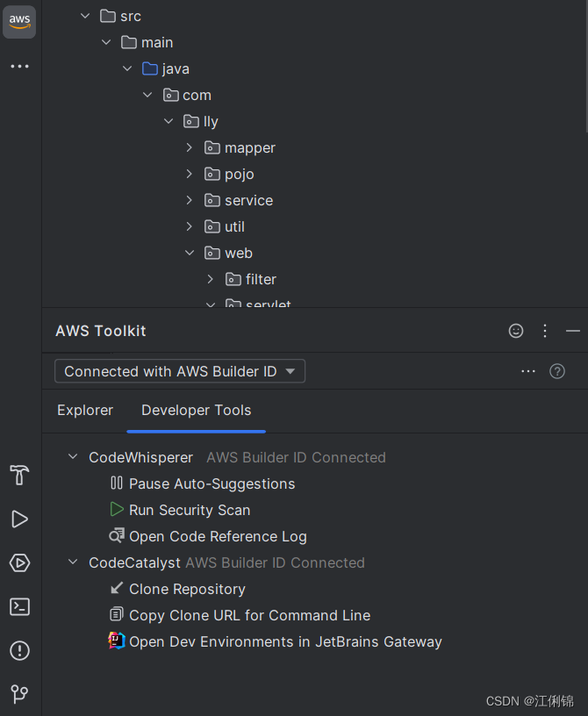Open AWS Toolkit panel options (vertical dots)
The image size is (588, 716).
click(545, 331)
